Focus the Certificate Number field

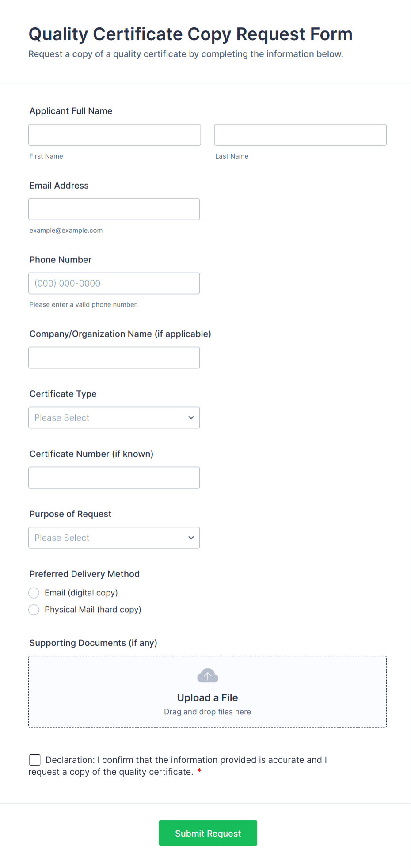[x=114, y=478]
